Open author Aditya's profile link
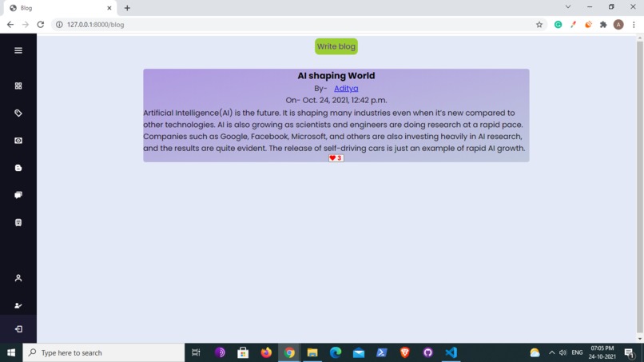 [346, 89]
